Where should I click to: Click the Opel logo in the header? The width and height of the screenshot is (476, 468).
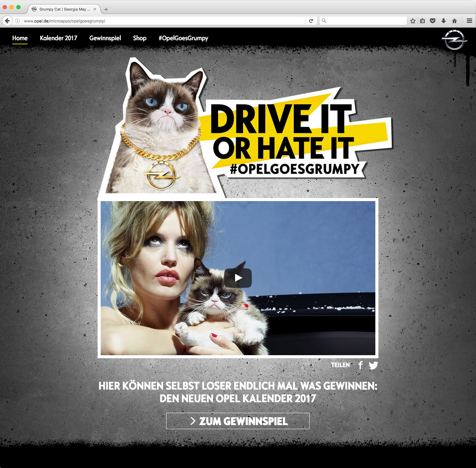[454, 40]
